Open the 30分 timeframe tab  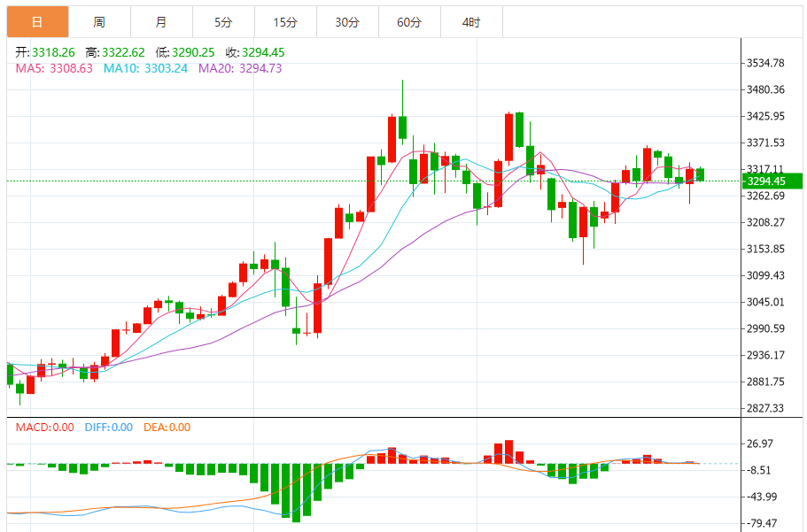[x=347, y=22]
